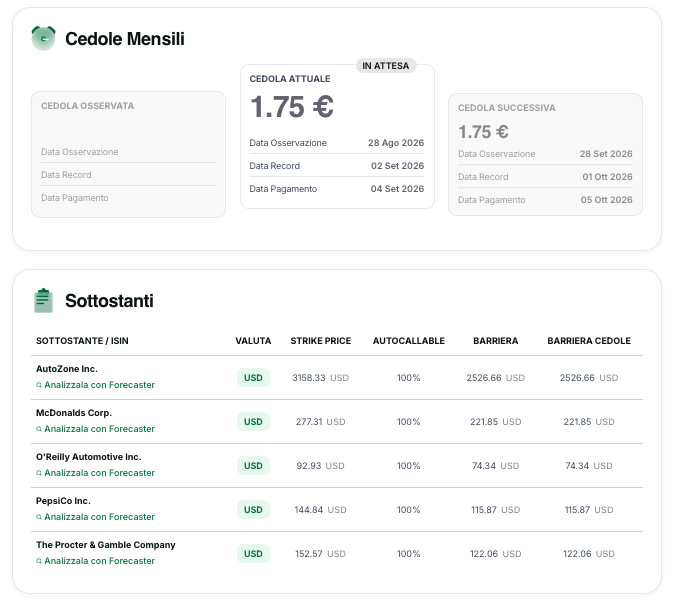Click the payment date 04 Set 2026
The width and height of the screenshot is (674, 605).
pyautogui.click(x=397, y=189)
